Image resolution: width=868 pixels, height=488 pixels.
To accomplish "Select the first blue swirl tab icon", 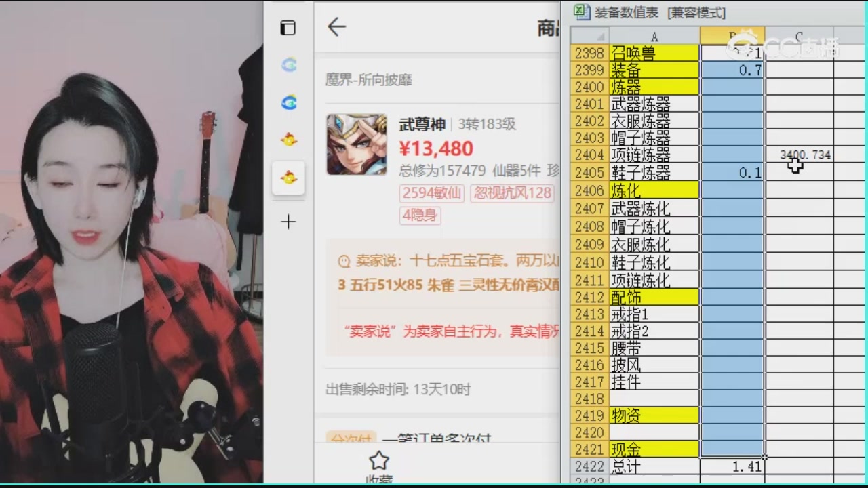I will (x=289, y=65).
